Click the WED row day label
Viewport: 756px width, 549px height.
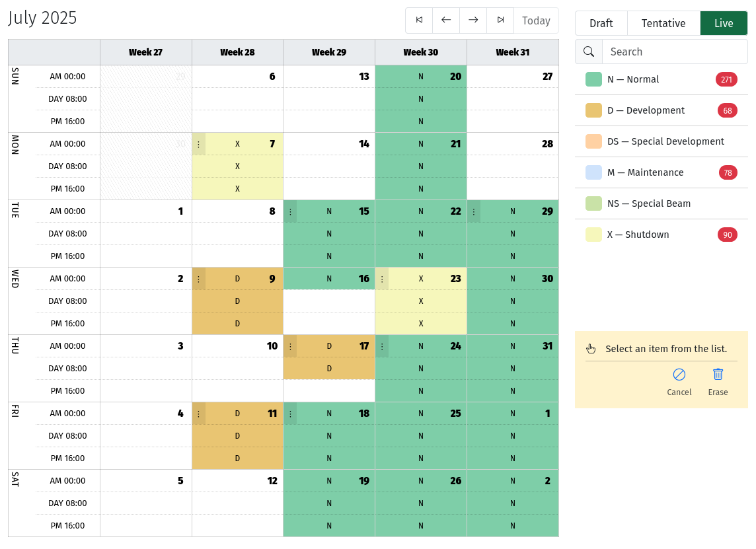click(x=15, y=279)
